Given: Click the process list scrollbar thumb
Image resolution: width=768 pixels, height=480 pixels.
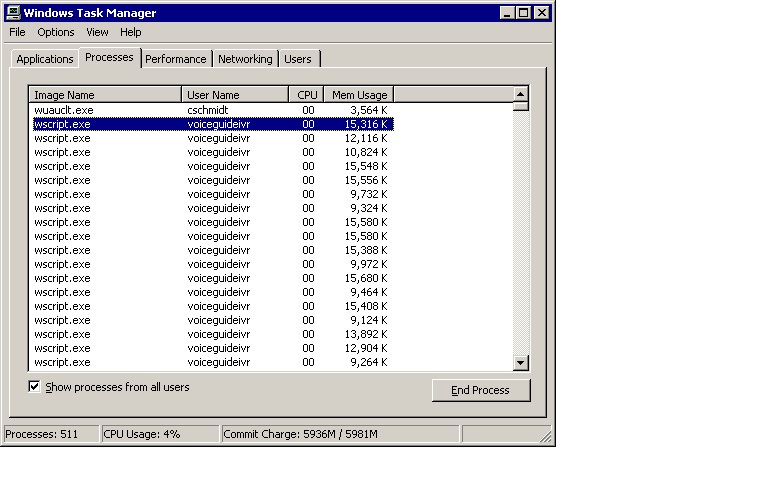Looking at the screenshot, I should tap(521, 106).
